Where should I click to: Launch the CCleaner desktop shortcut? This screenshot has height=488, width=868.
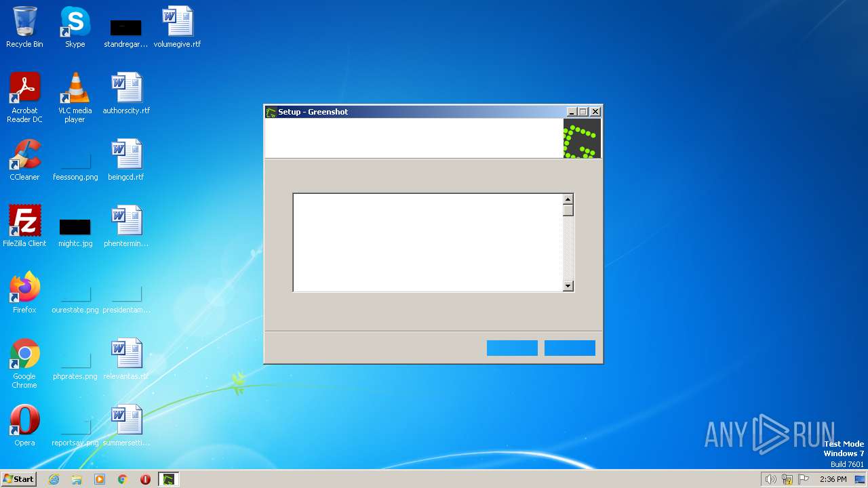pyautogui.click(x=24, y=160)
